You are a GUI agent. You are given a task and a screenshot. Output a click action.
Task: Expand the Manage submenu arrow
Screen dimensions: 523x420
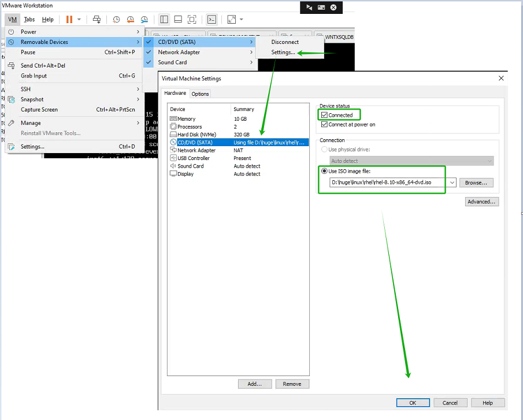(138, 122)
